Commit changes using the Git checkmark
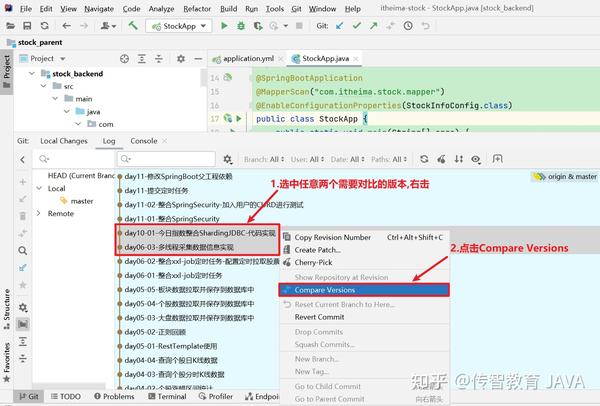 [357, 26]
